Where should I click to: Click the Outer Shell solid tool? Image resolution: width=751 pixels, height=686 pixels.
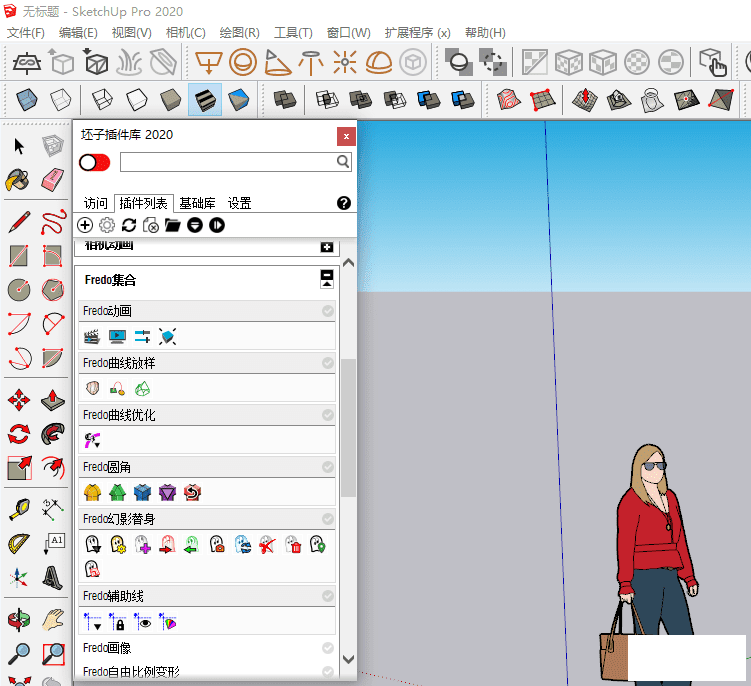click(x=285, y=100)
